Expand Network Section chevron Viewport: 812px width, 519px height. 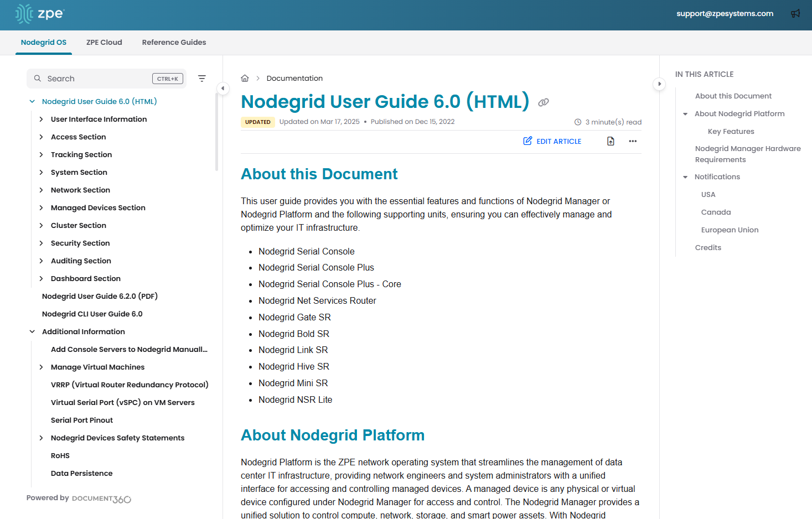pos(41,190)
